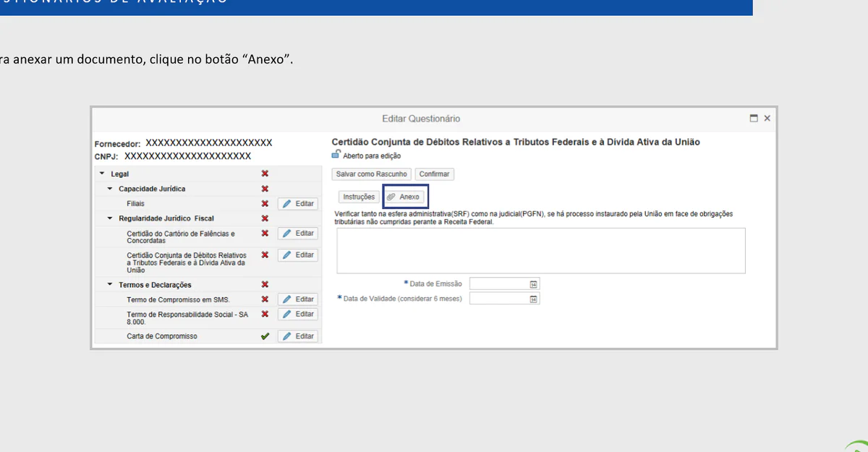
Task: Edit Termo de Compromisso em SMS
Action: [298, 299]
